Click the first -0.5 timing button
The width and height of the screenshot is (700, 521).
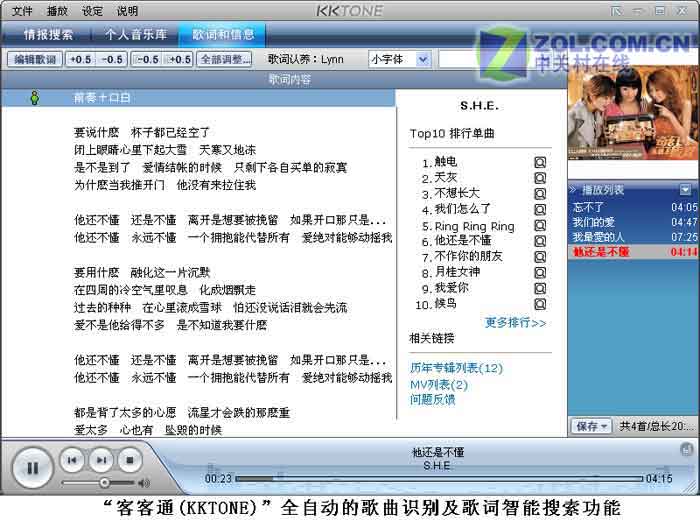point(112,59)
